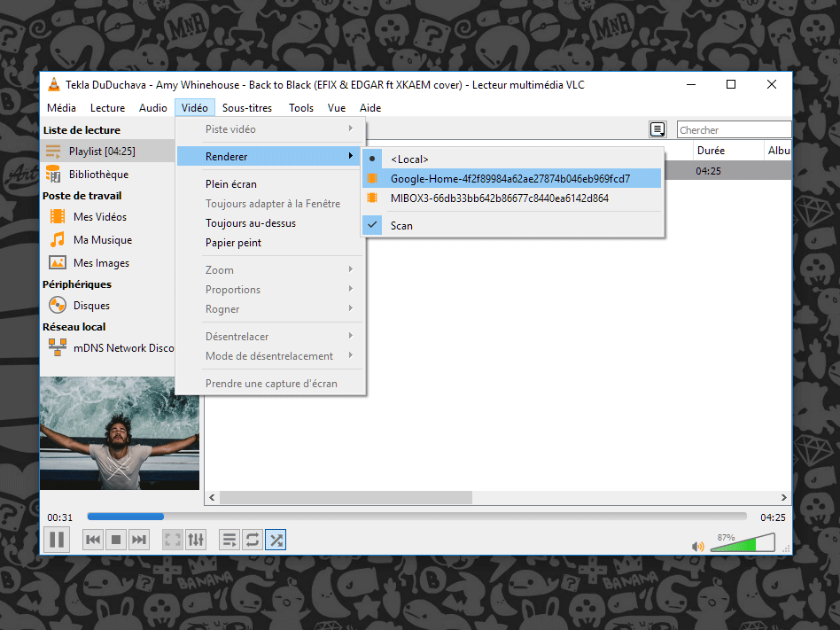Open extended settings equalizer icon

[x=196, y=540]
